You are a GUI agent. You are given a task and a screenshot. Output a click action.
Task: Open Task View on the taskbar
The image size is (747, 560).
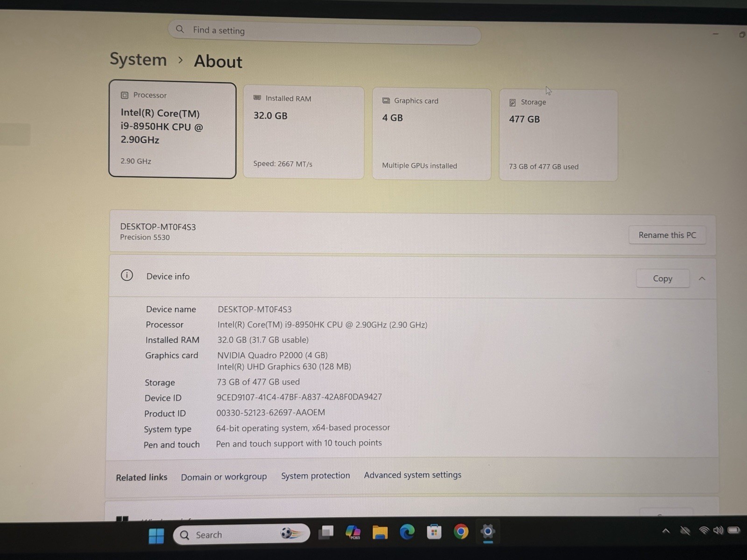pyautogui.click(x=326, y=532)
